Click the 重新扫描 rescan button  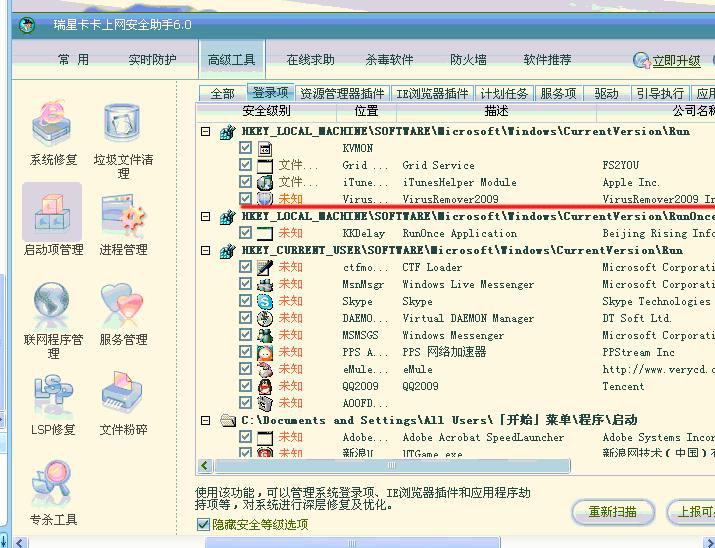[x=613, y=512]
